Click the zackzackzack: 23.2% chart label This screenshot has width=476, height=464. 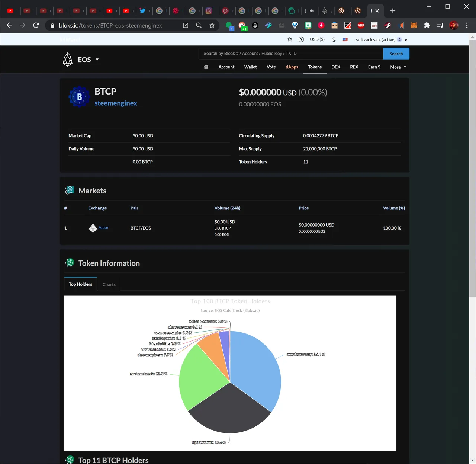148,374
